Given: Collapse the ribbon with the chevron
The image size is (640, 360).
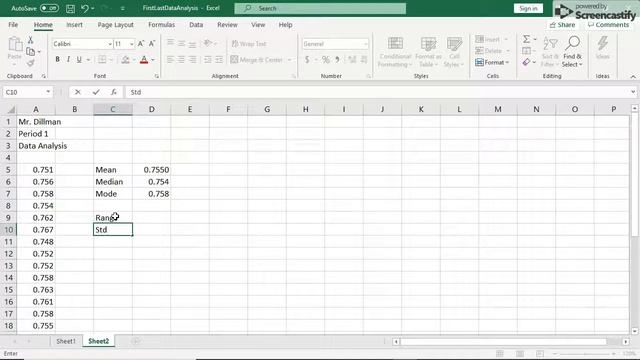Looking at the screenshot, I should [633, 76].
